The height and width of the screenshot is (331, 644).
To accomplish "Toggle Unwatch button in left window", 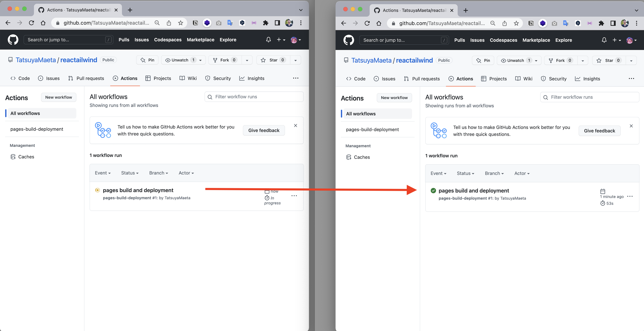I will (180, 60).
